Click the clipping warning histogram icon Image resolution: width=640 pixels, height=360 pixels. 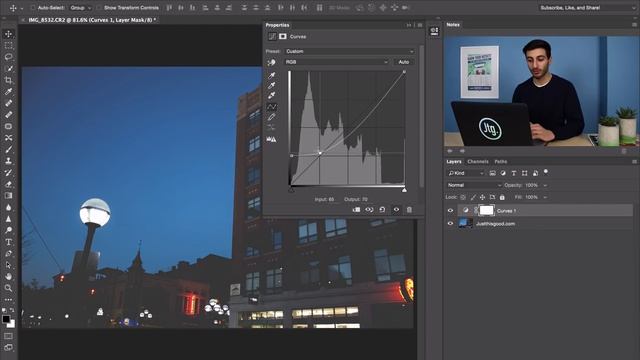tap(271, 139)
